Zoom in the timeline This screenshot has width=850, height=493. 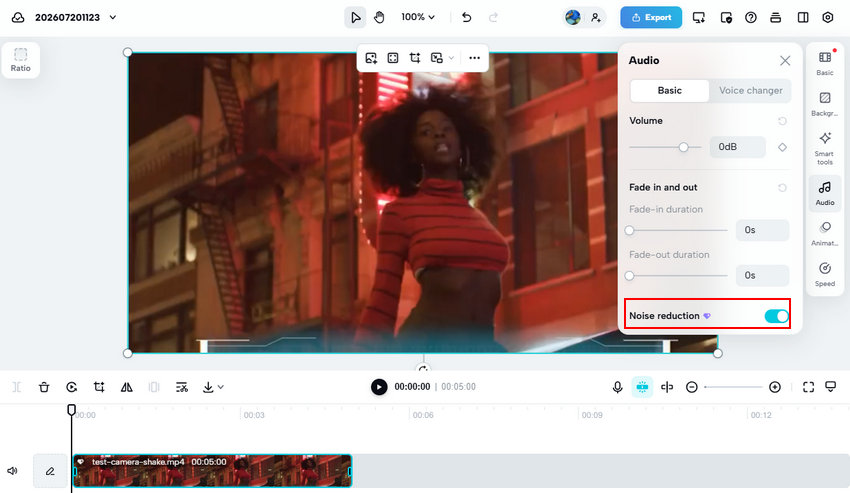(775, 387)
